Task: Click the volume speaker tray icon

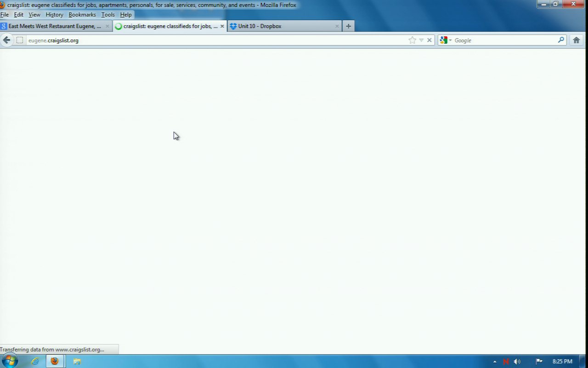Action: tap(517, 362)
